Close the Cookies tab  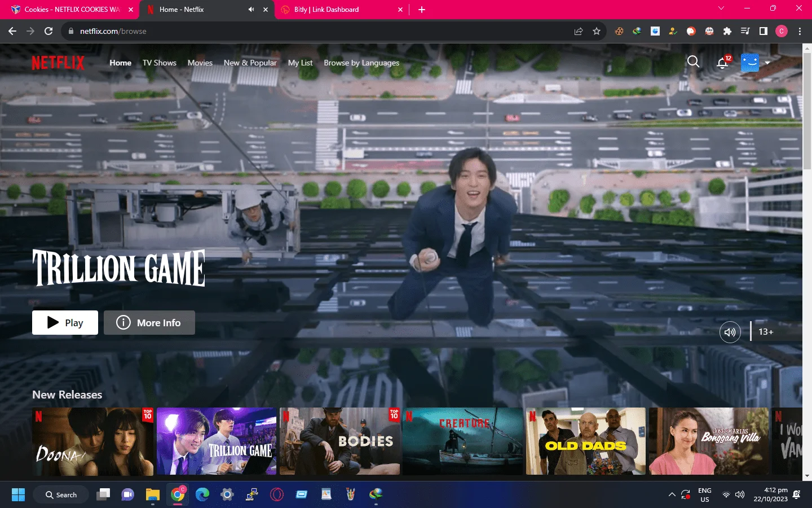(x=131, y=10)
